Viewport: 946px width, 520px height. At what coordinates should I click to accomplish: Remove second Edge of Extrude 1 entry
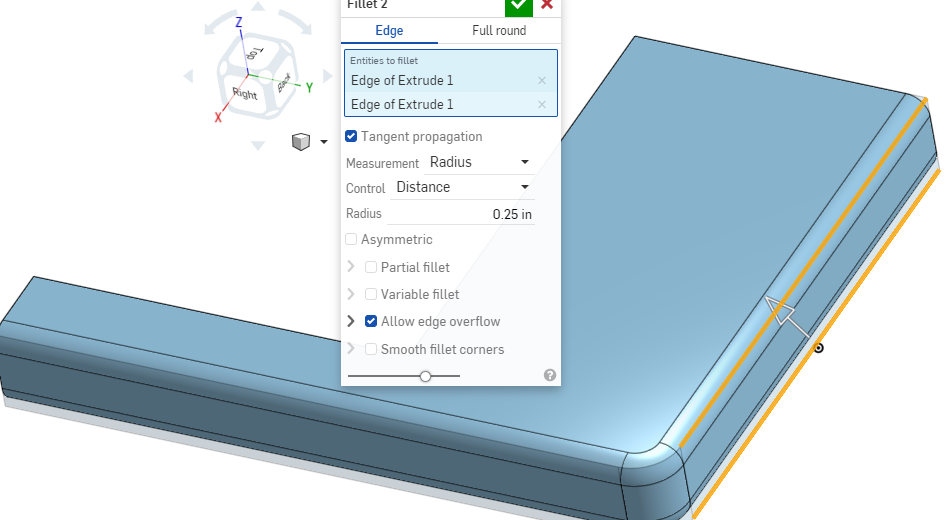tap(542, 104)
